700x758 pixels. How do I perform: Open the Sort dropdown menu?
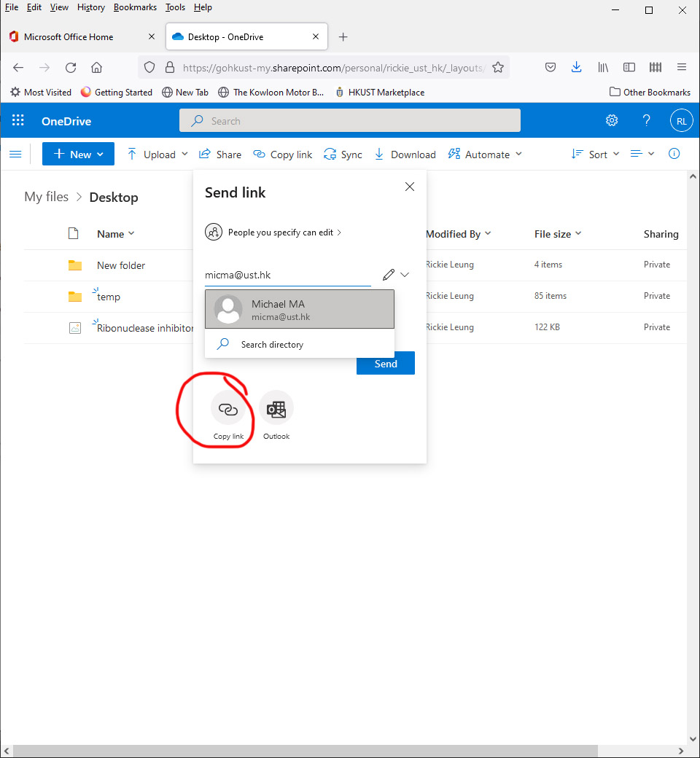pos(595,154)
